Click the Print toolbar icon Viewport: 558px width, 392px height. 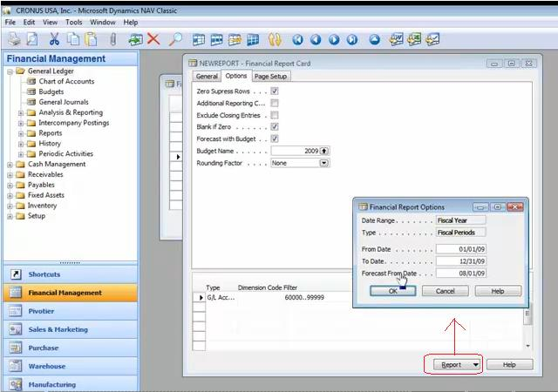point(14,39)
